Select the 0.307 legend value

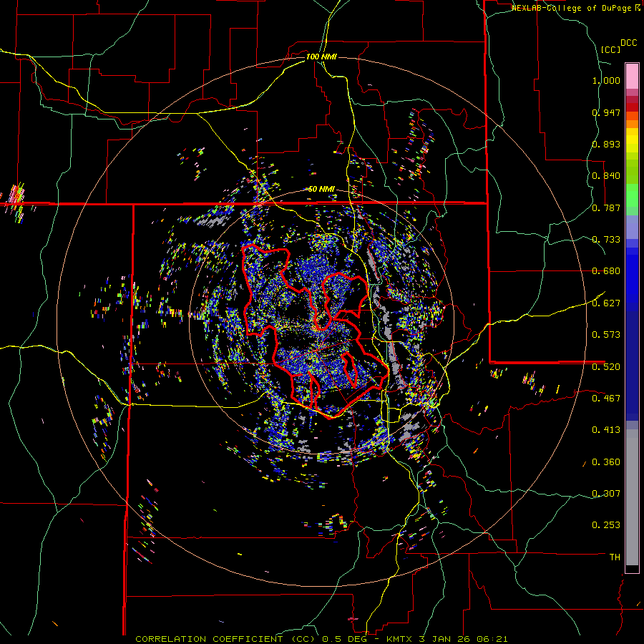[606, 494]
